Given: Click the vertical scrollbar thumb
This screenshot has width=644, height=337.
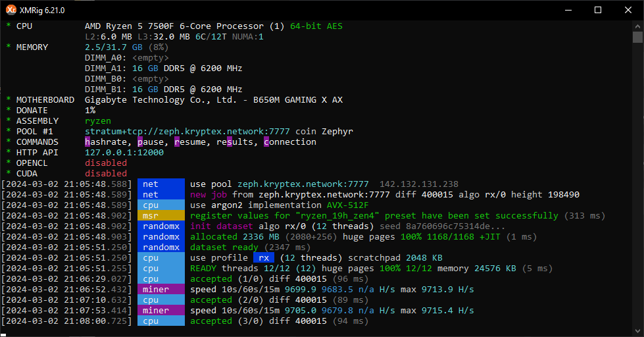Looking at the screenshot, I should point(637,38).
